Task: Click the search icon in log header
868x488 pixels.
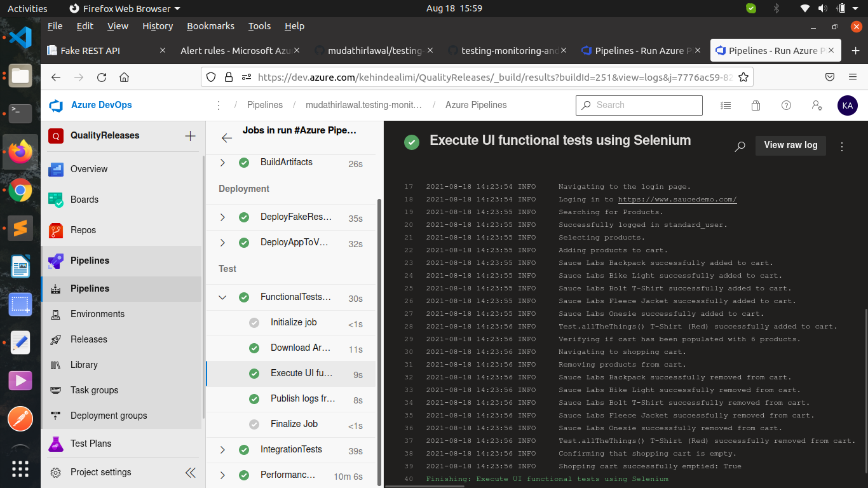Action: 740,146
